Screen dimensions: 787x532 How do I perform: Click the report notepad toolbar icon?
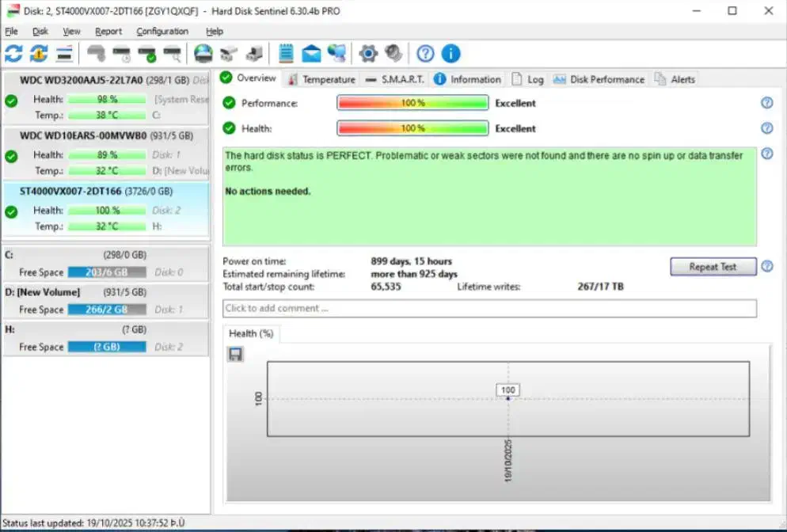tap(286, 54)
